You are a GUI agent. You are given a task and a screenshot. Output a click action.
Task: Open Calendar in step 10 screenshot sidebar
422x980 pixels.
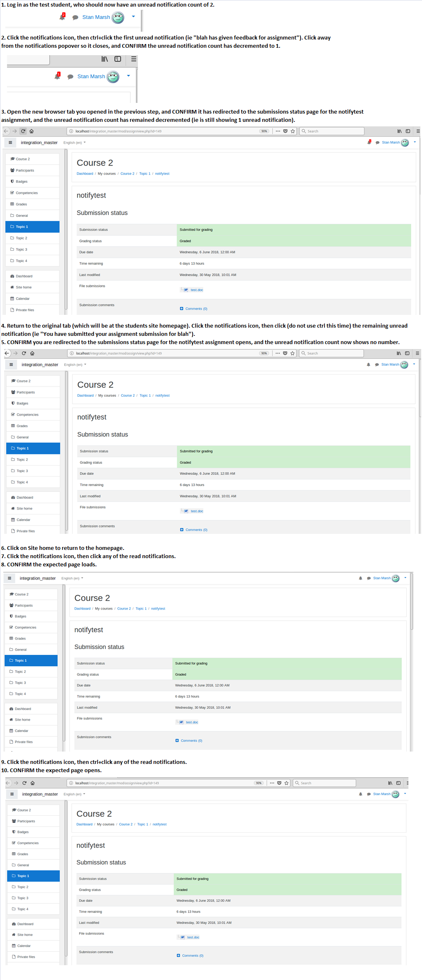34,945
